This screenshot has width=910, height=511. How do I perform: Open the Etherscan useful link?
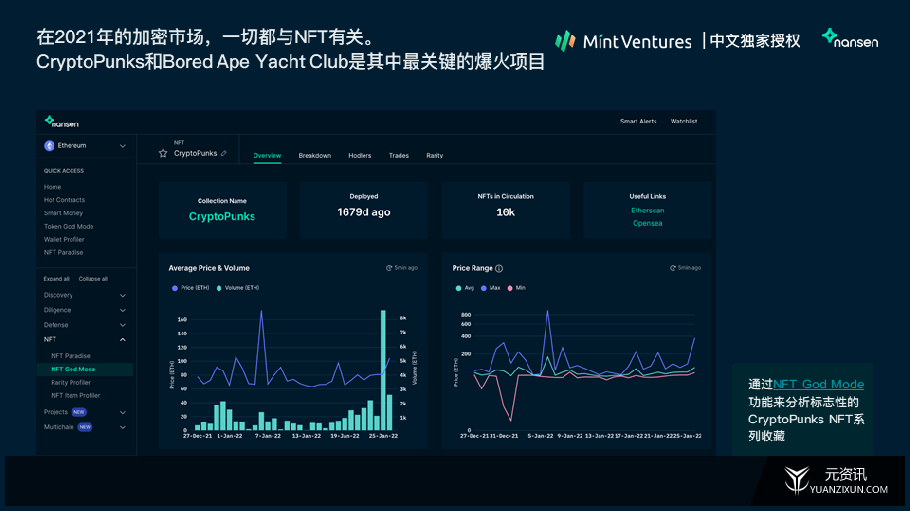pyautogui.click(x=648, y=210)
